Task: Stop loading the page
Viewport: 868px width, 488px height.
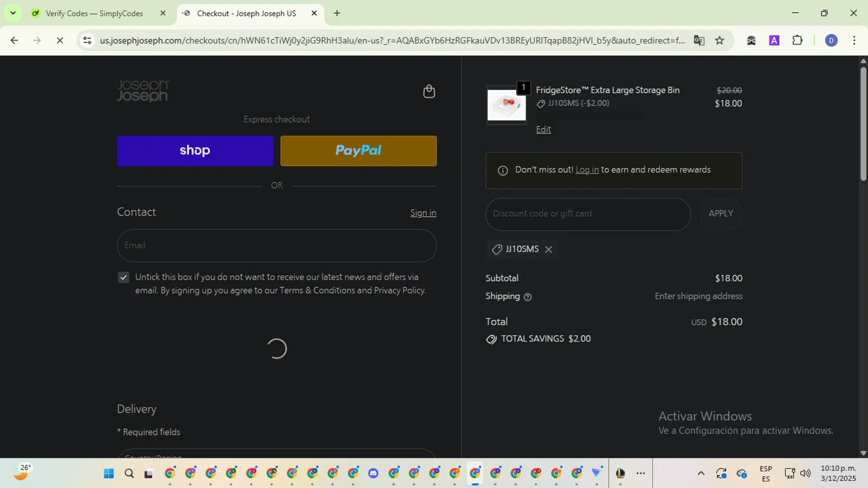Action: pyautogui.click(x=60, y=41)
